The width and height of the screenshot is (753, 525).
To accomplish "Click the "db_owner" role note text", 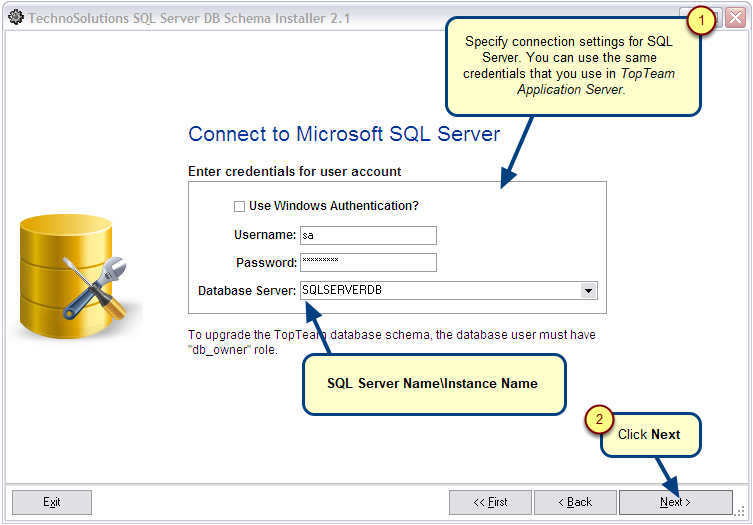I will [x=391, y=342].
